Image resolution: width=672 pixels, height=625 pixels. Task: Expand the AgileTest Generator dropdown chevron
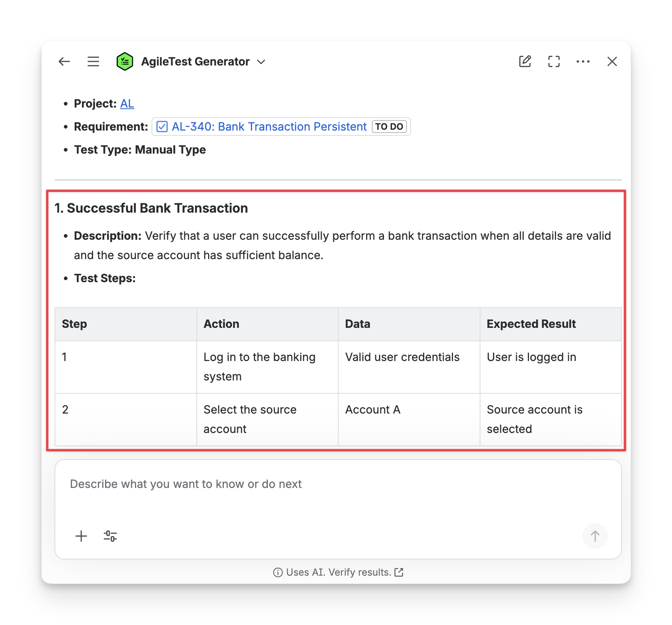261,62
